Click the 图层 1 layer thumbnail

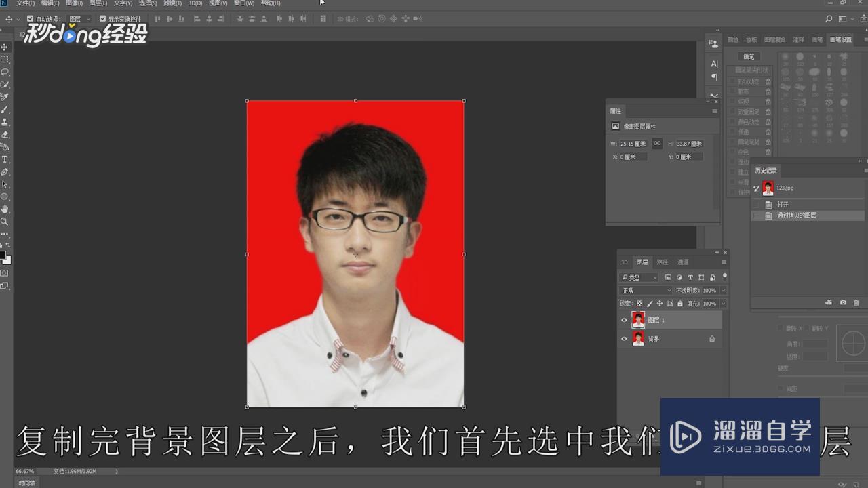638,319
